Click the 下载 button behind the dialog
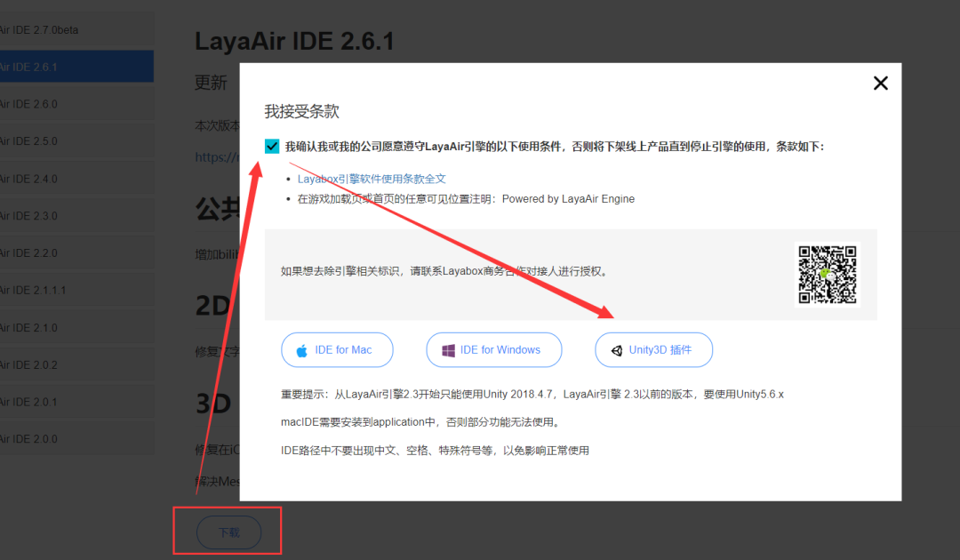The height and width of the screenshot is (560, 960). [229, 532]
